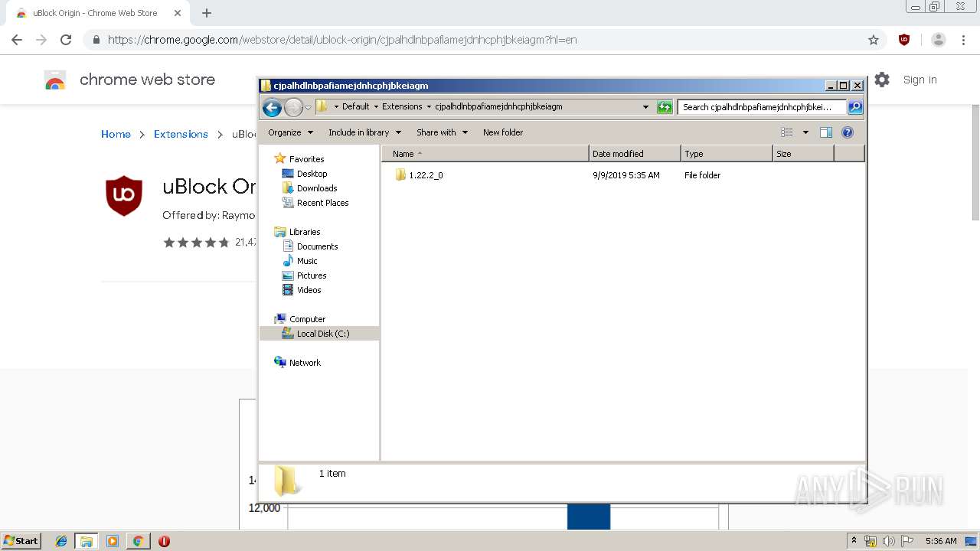This screenshot has height=551, width=980.
Task: Sort by the Name column
Action: [485, 154]
